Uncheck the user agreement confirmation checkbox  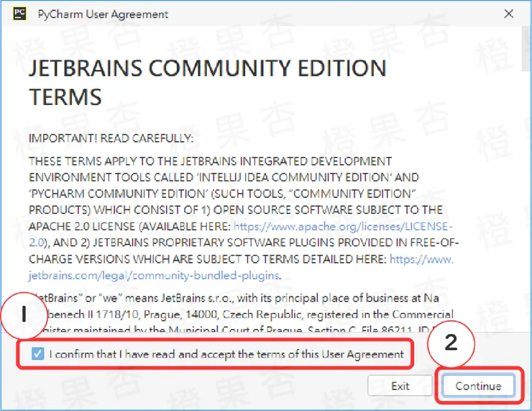(x=37, y=354)
